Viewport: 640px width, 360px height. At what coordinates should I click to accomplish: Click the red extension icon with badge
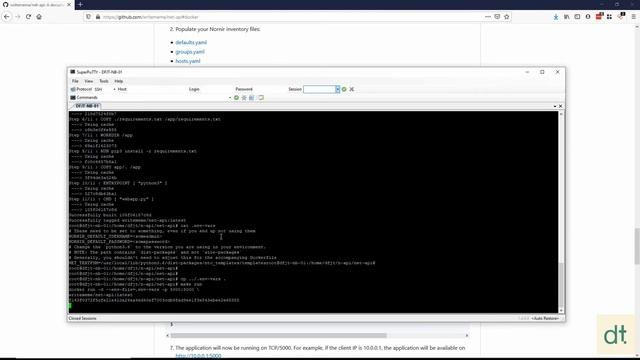[x=599, y=16]
